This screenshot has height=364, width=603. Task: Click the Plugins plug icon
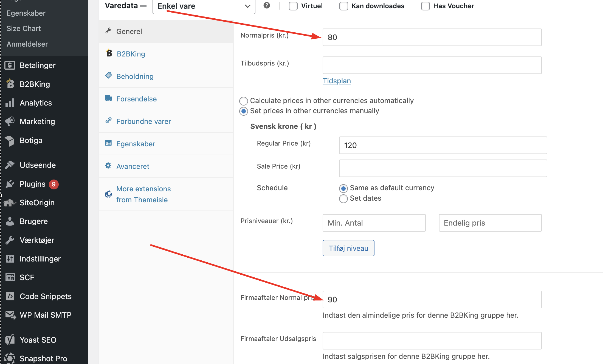[x=10, y=184]
